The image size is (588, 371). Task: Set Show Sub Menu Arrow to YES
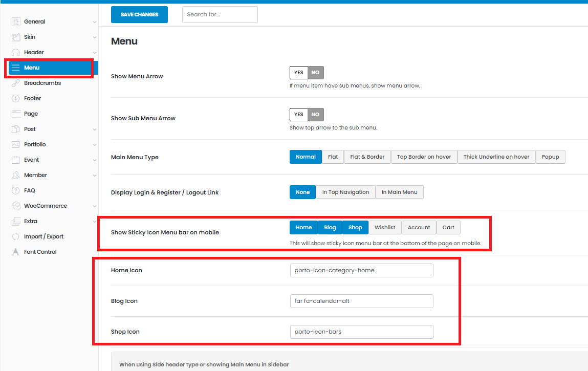coord(298,115)
